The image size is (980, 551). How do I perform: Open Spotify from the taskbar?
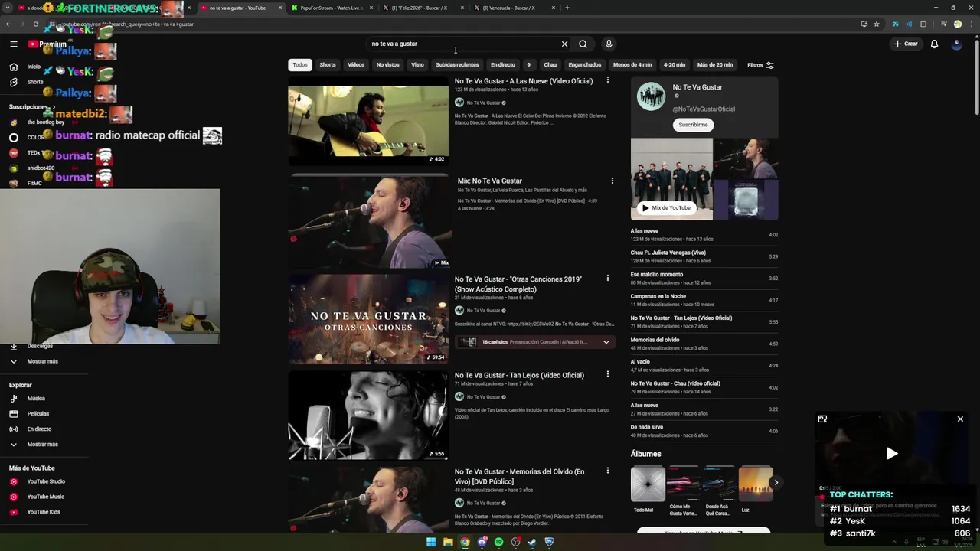coord(498,542)
